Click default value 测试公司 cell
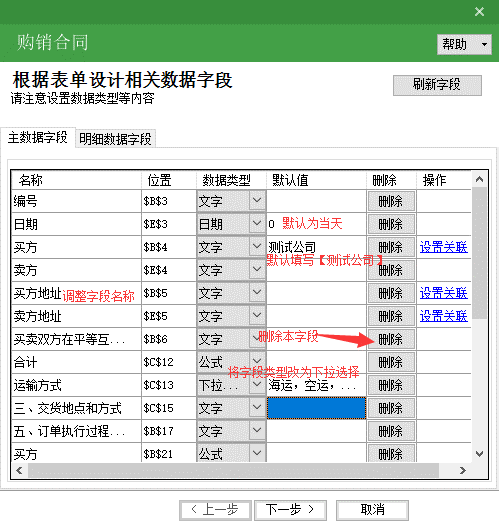 [316, 247]
